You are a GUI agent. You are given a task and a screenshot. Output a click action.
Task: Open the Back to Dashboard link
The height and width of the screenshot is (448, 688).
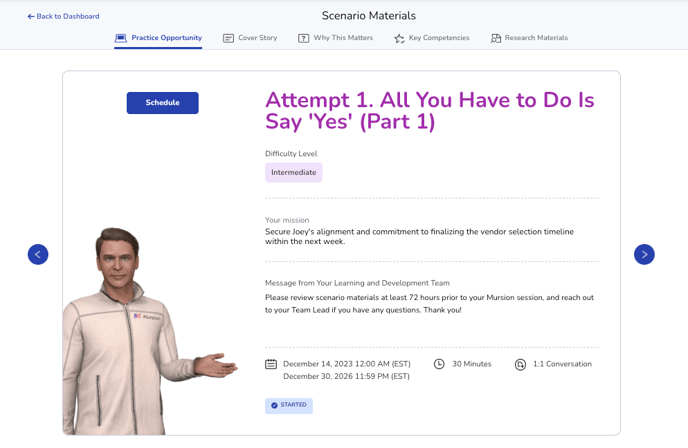point(68,17)
